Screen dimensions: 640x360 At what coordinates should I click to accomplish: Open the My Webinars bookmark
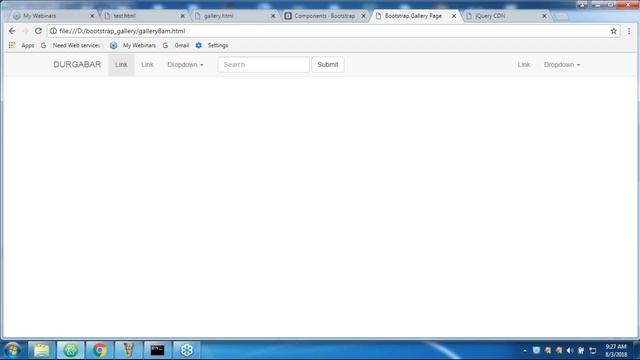pos(133,45)
